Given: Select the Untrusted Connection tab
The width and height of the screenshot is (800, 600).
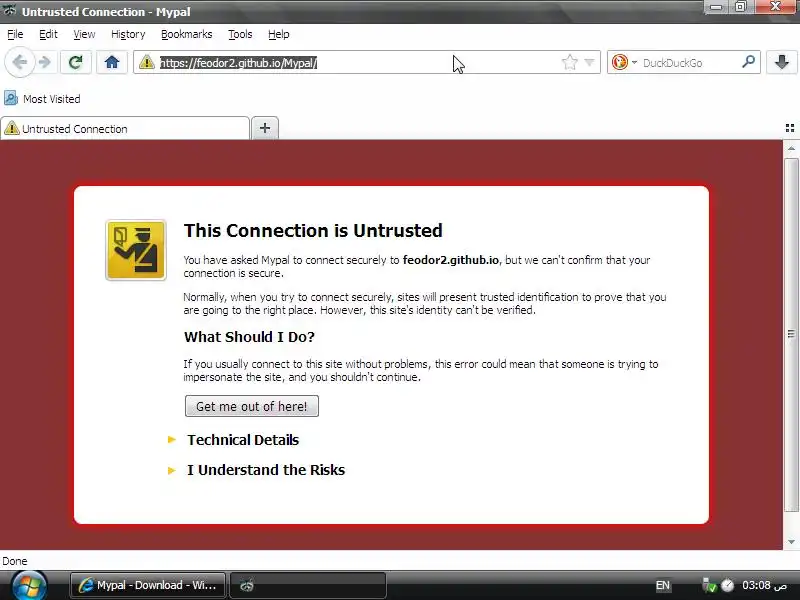Looking at the screenshot, I should [125, 129].
